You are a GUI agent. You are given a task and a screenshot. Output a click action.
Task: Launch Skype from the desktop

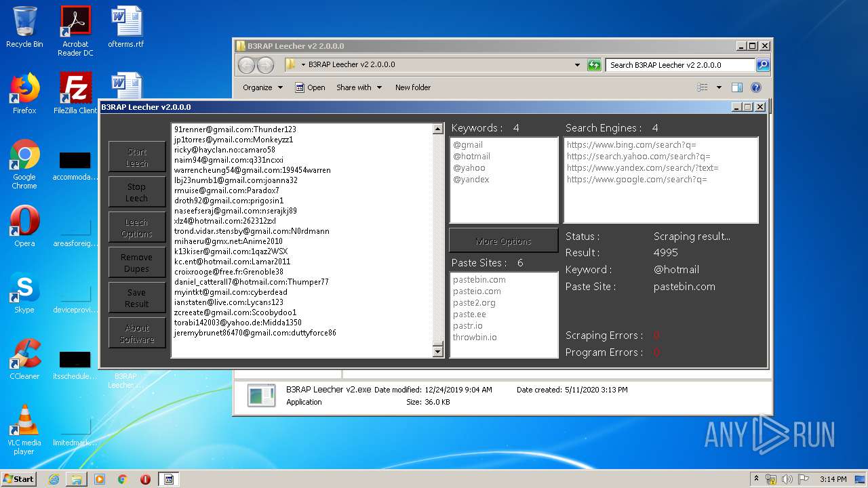[24, 293]
